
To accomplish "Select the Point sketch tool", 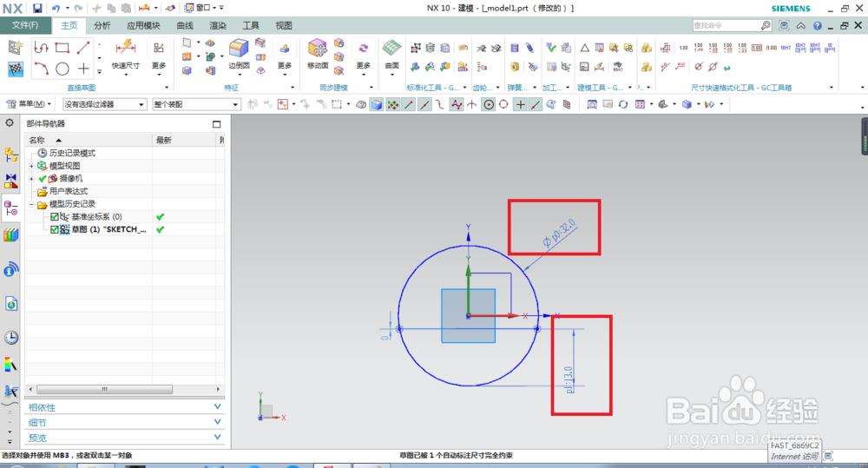I will point(83,69).
